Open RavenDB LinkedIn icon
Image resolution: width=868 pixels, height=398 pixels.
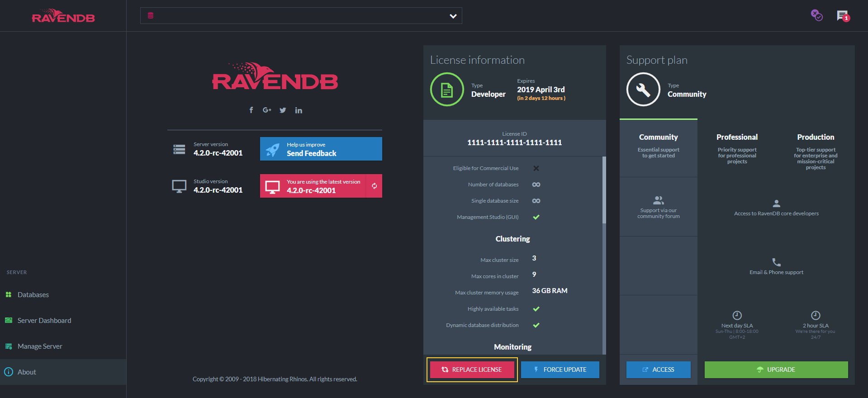tap(299, 110)
